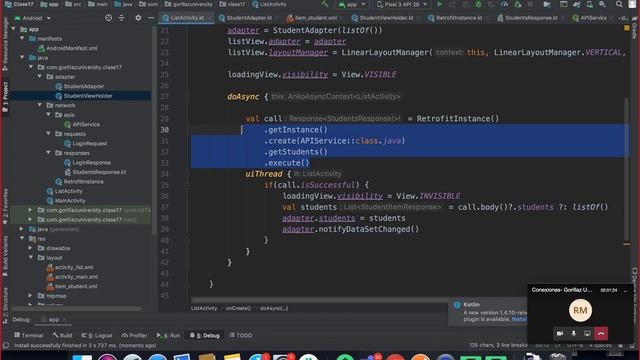The image size is (640, 360).
Task: Collapse the responses package
Action: [48, 153]
